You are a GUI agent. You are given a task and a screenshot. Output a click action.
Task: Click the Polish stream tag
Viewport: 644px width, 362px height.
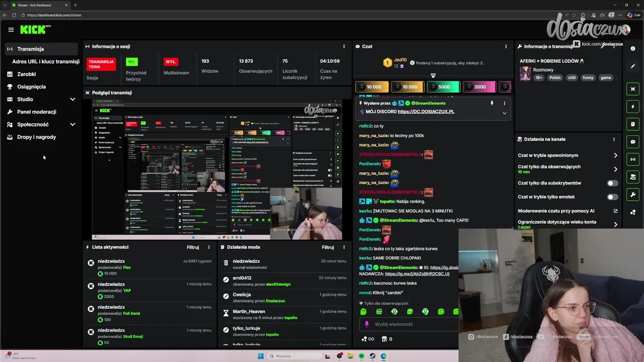555,78
